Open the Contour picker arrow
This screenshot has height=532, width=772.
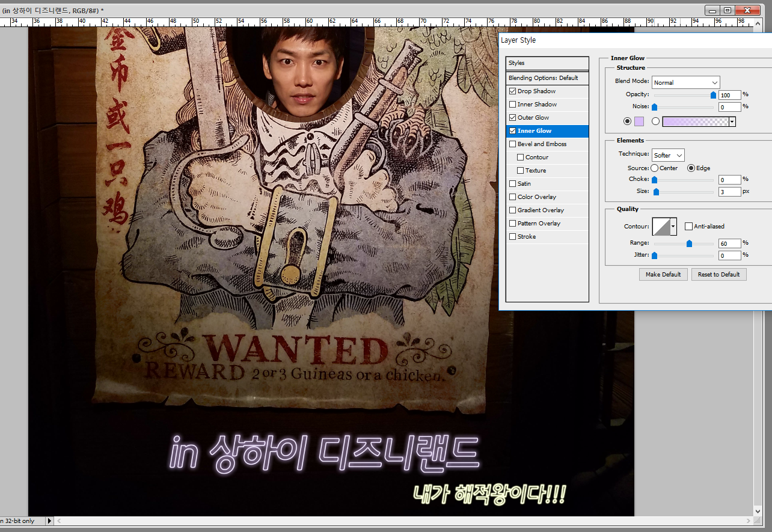tap(673, 227)
